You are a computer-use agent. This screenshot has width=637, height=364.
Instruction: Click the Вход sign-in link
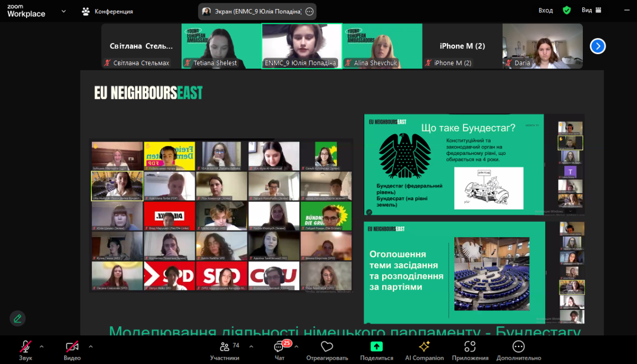click(x=546, y=10)
